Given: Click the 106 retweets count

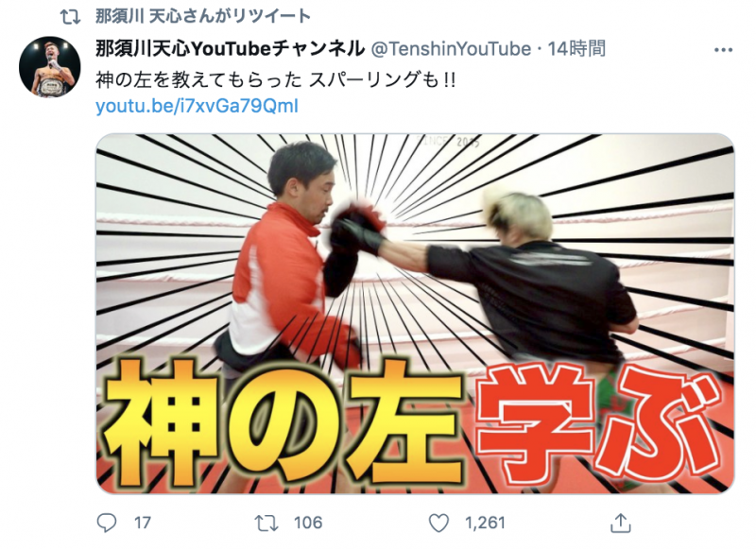Looking at the screenshot, I should click(308, 523).
